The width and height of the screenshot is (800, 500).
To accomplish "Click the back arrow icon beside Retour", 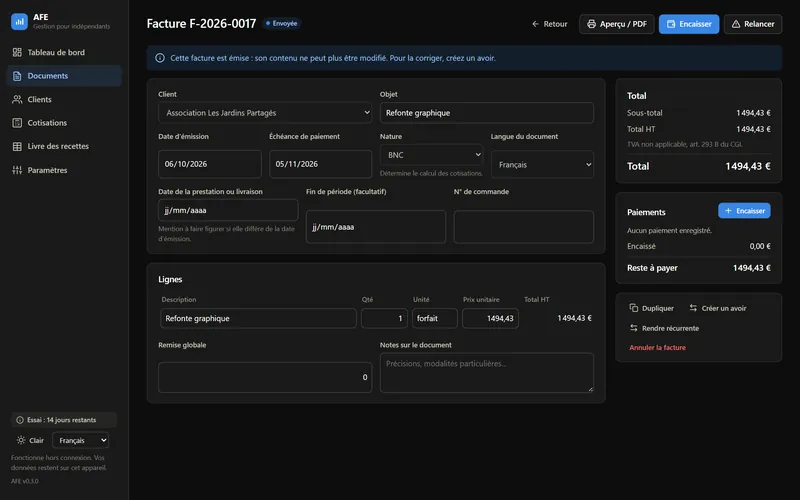I will pyautogui.click(x=535, y=24).
